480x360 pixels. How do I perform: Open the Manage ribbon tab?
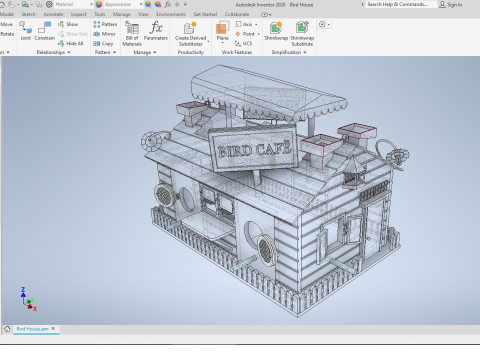(x=122, y=14)
